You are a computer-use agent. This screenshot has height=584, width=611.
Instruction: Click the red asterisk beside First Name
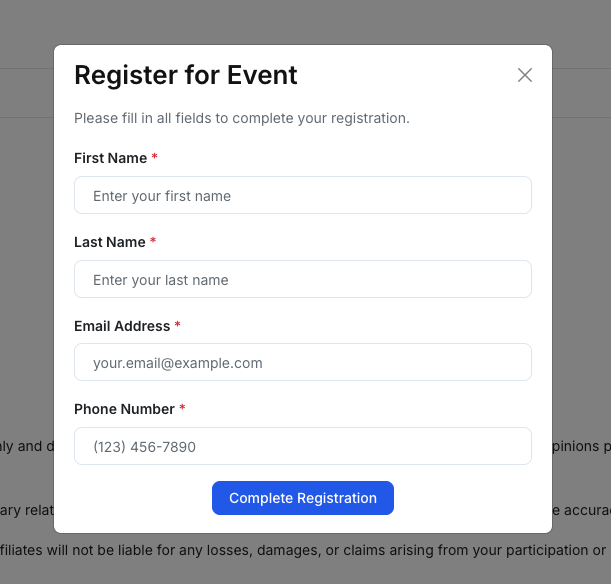(154, 158)
